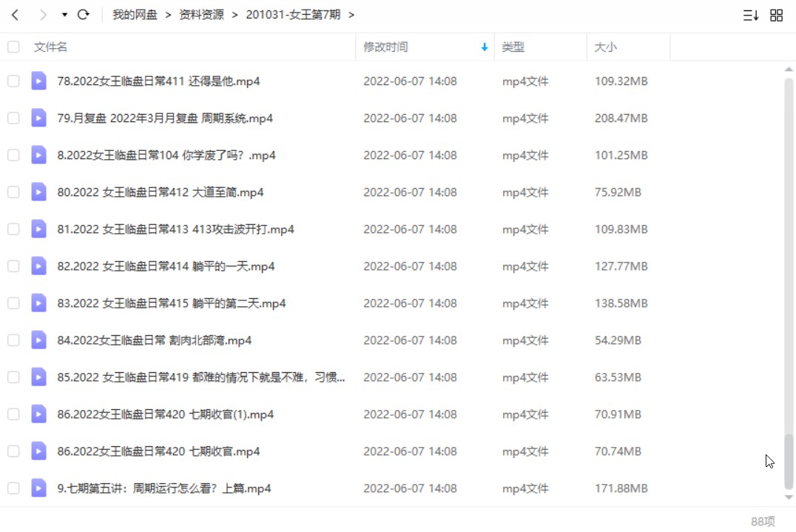Click size value 171.88MB
This screenshot has width=796, height=532.
(621, 488)
